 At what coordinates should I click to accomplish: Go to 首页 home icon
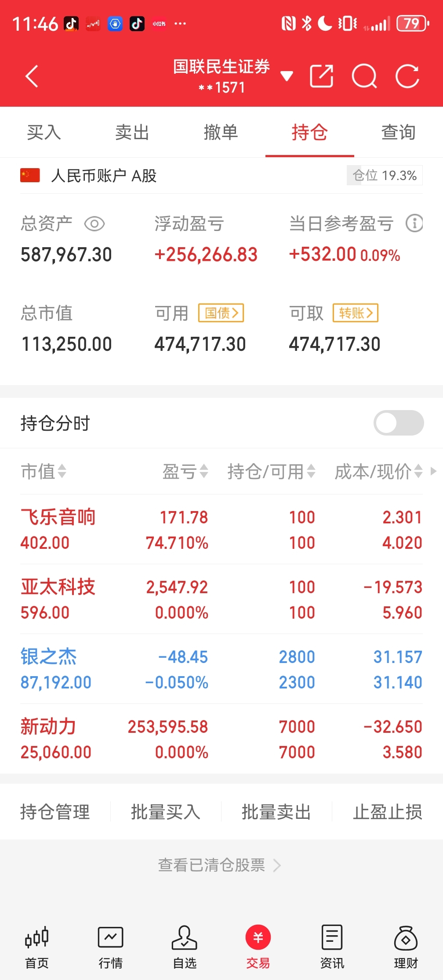click(x=37, y=947)
